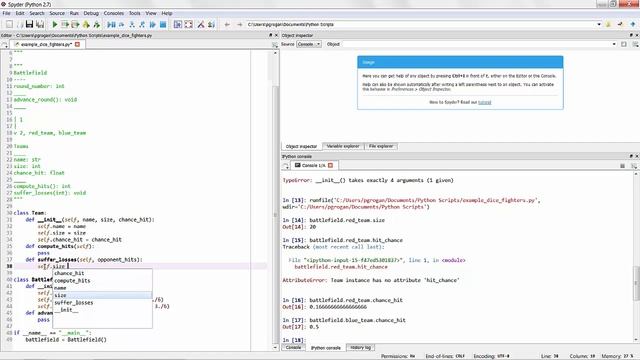Open Preferences tools icon

click(x=201, y=24)
